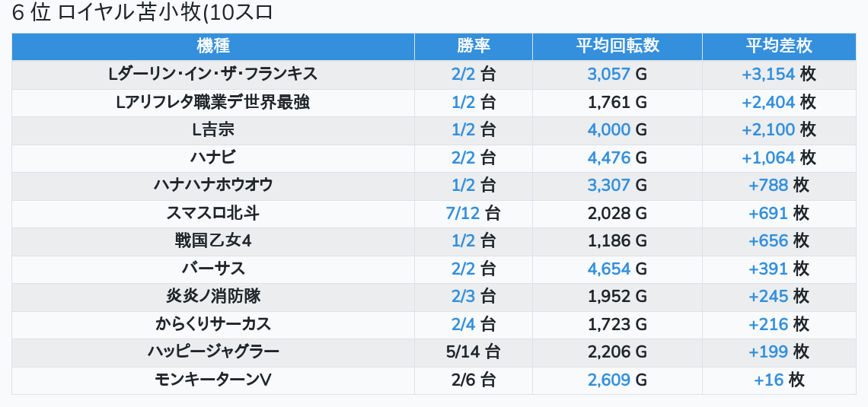Select Lアリフレタ職業デ世界最強 machine name
Viewport: 868px width, 407px height.
(213, 102)
